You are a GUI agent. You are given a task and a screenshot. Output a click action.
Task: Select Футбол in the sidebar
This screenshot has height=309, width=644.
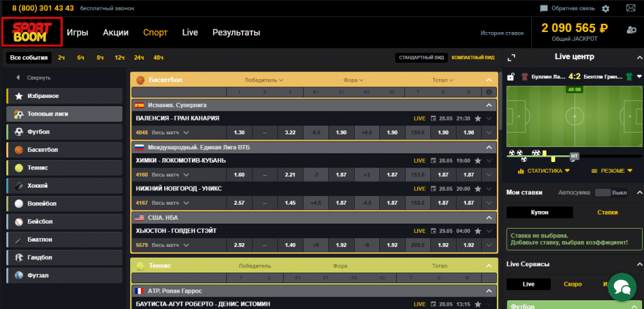click(65, 132)
